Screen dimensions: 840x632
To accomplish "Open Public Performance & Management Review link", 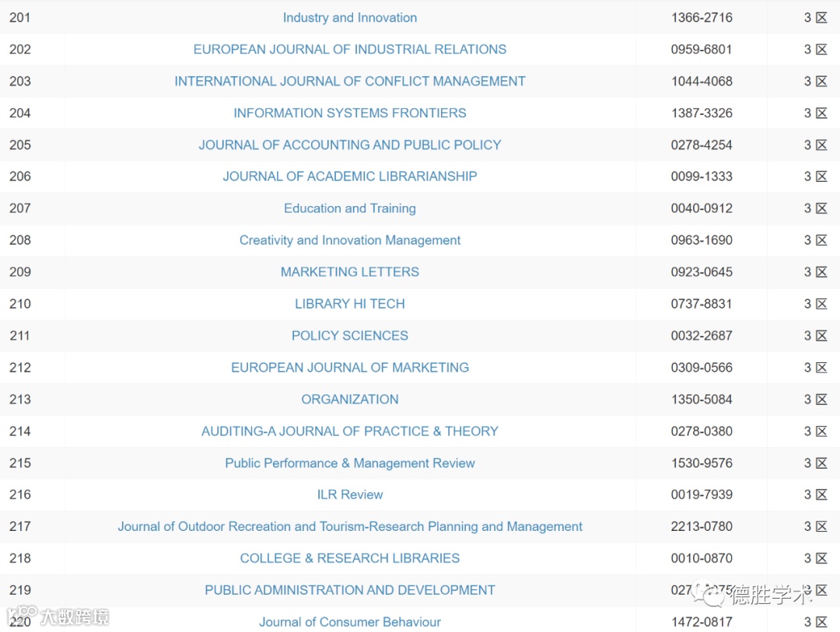I will point(350,463).
